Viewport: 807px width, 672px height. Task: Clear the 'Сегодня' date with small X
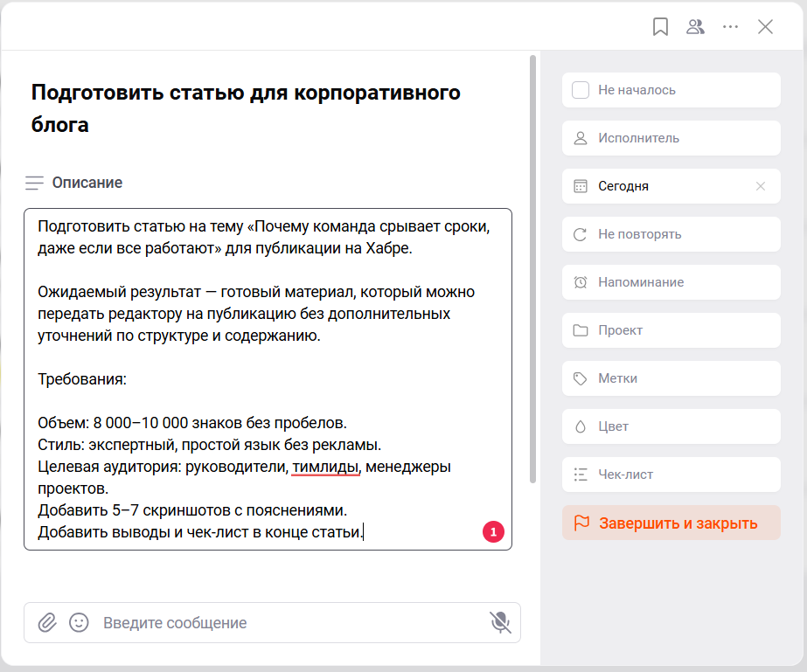tap(761, 186)
